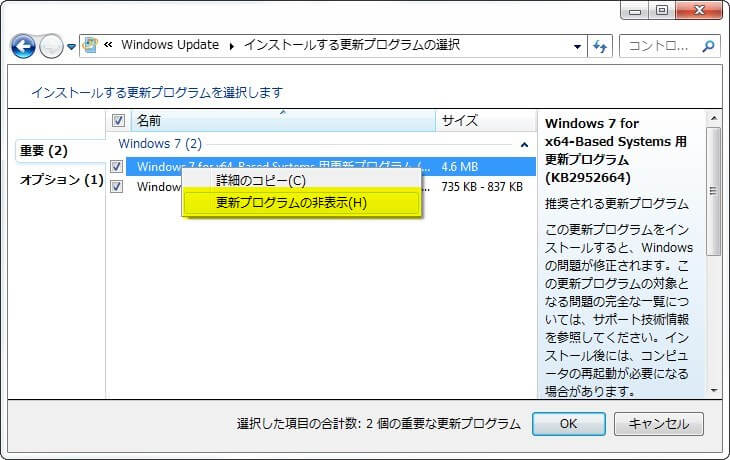Click the KB2952664 update title text

[x=616, y=150]
